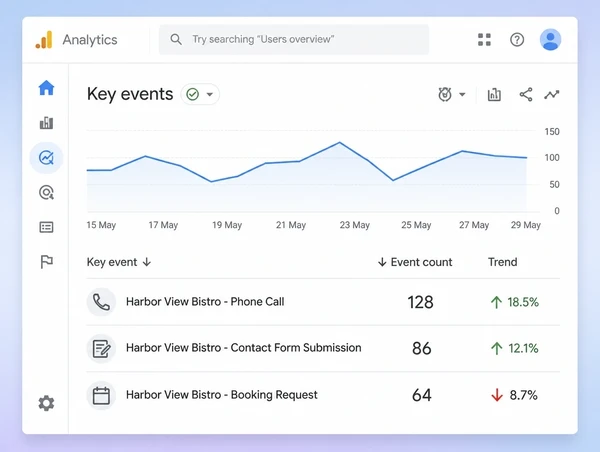Open Harbor View Bistro - Phone Call
600x452 pixels.
tap(205, 302)
